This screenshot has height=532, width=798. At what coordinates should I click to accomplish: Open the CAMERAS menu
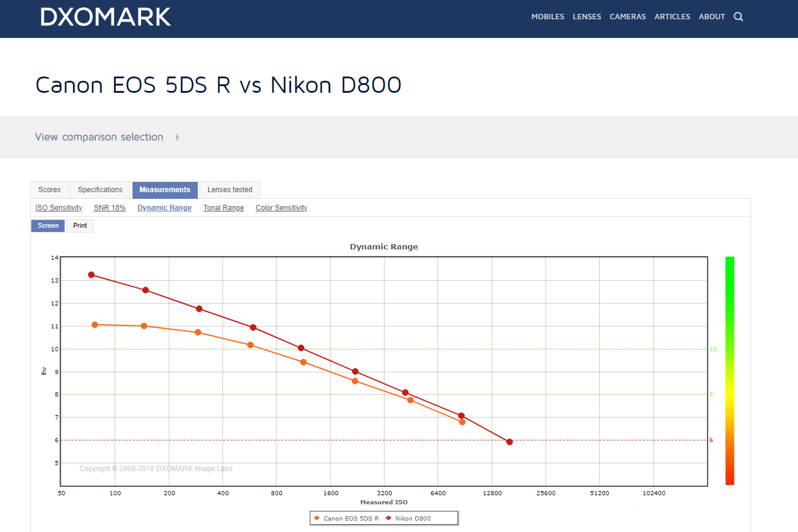coord(628,17)
